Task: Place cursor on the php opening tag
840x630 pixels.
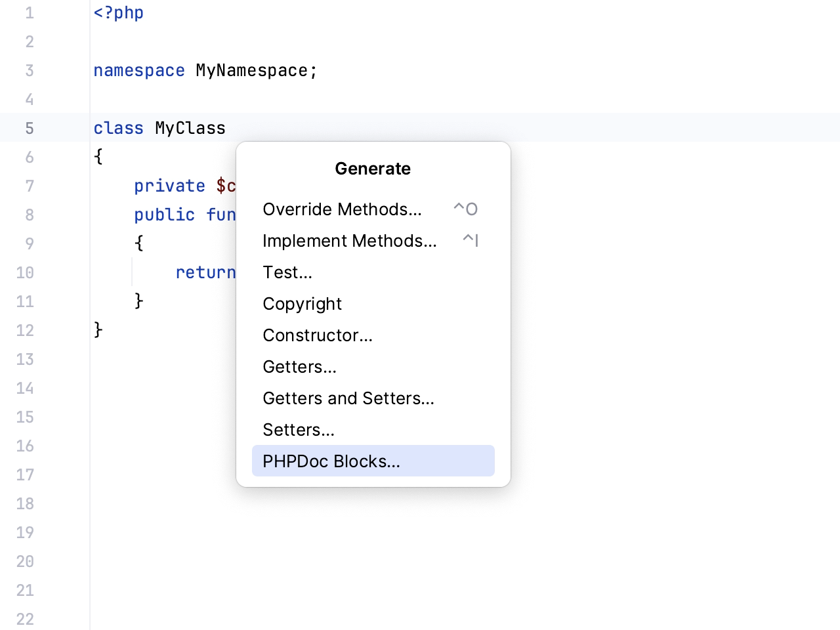Action: [118, 12]
